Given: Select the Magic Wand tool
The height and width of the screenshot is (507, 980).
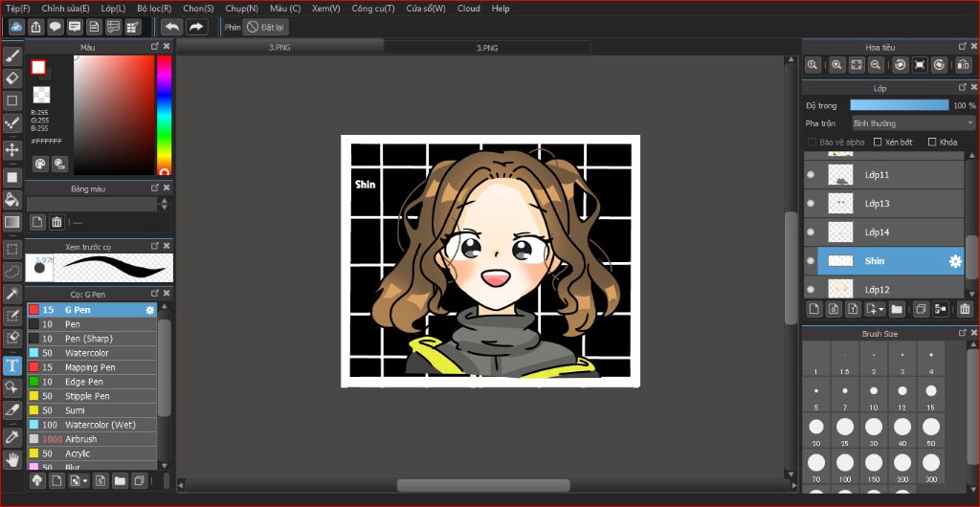Looking at the screenshot, I should pos(11,294).
